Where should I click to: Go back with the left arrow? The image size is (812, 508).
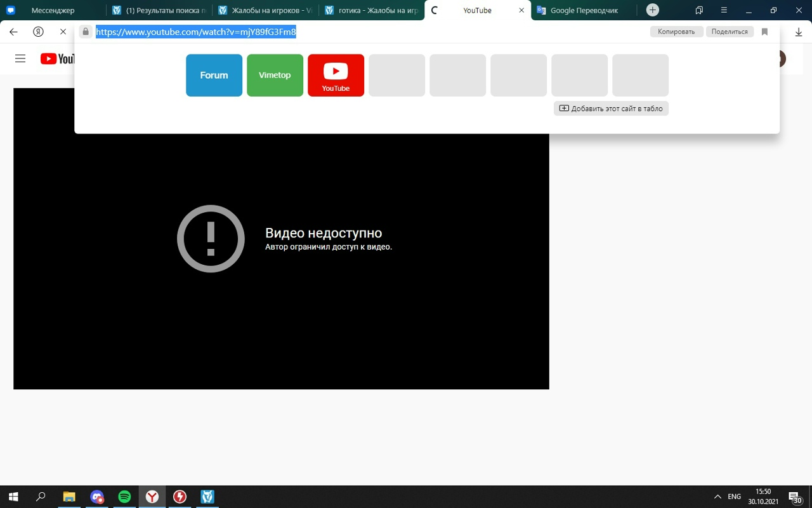[x=13, y=32]
